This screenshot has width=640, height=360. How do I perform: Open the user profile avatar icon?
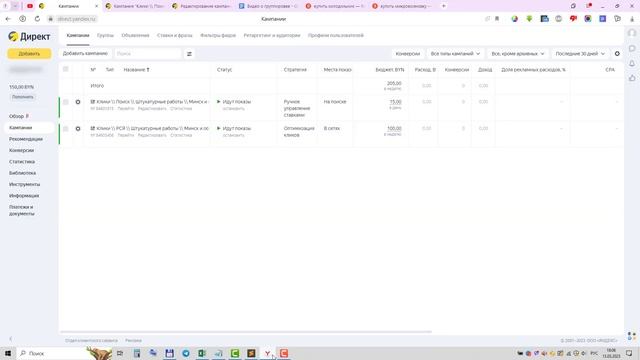632,33
